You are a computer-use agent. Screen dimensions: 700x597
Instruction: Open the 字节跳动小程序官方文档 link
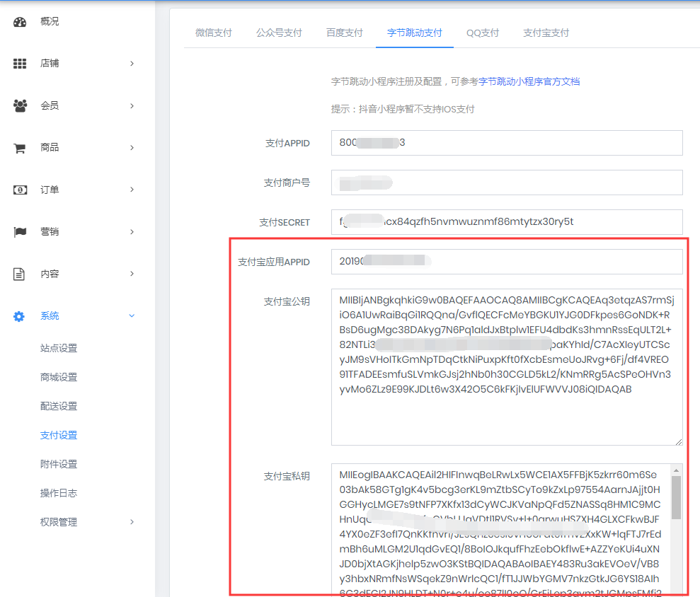(529, 81)
